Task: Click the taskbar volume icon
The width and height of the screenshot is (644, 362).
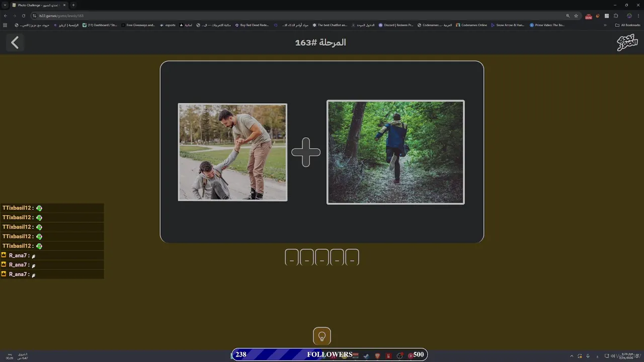Action: click(x=613, y=356)
